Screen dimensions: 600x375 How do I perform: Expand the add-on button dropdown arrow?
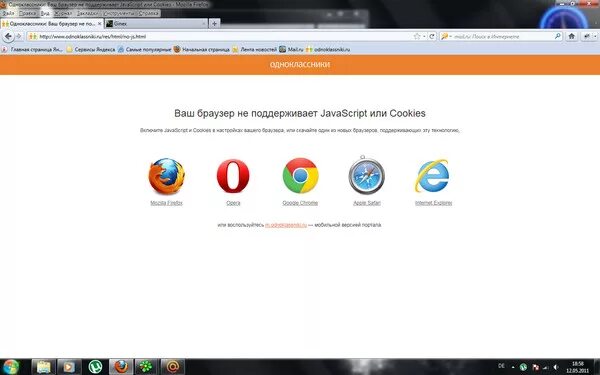595,36
